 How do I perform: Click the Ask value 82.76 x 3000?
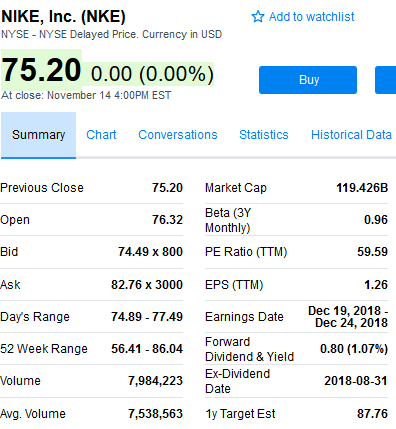147,285
